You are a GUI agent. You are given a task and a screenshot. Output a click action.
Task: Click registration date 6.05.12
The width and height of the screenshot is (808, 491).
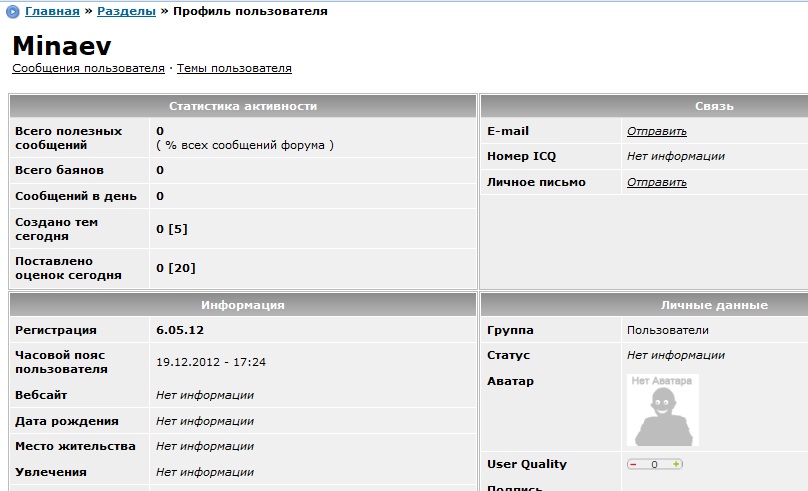180,330
